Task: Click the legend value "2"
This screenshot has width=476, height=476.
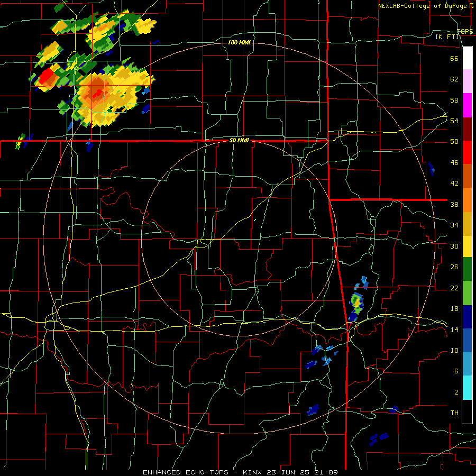Action: pos(456,392)
